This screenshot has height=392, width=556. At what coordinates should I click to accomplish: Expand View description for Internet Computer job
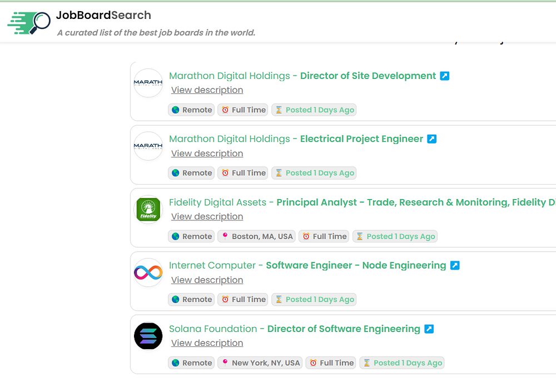click(x=207, y=280)
